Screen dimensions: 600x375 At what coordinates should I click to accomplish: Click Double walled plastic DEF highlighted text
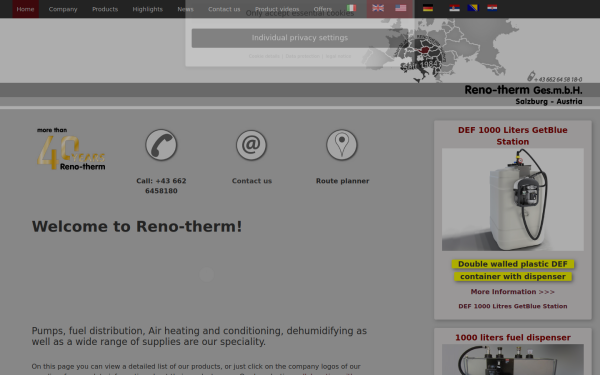513,264
